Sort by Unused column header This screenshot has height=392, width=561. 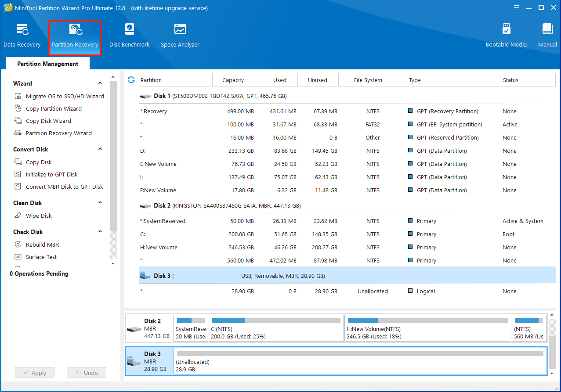[x=318, y=80]
